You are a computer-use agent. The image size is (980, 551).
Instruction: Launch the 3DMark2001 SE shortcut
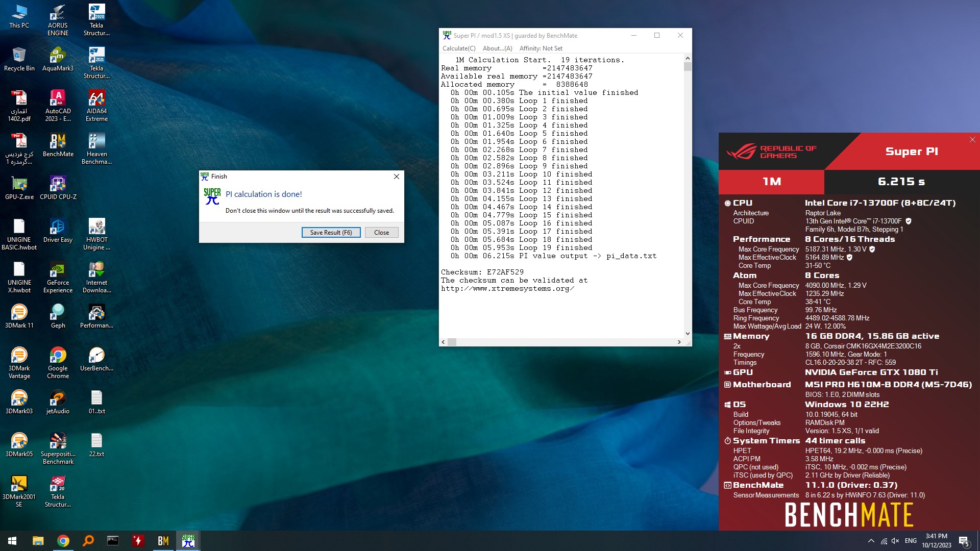tap(19, 491)
